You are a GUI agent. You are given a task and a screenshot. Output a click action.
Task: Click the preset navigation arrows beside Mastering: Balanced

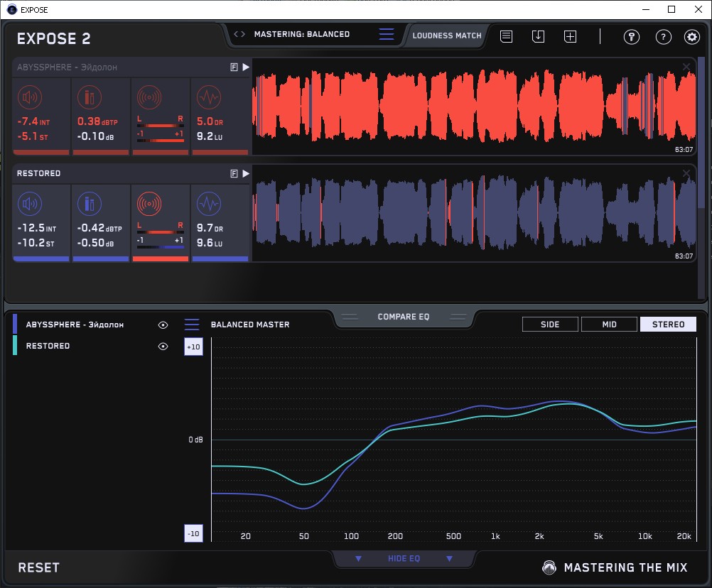click(x=239, y=34)
